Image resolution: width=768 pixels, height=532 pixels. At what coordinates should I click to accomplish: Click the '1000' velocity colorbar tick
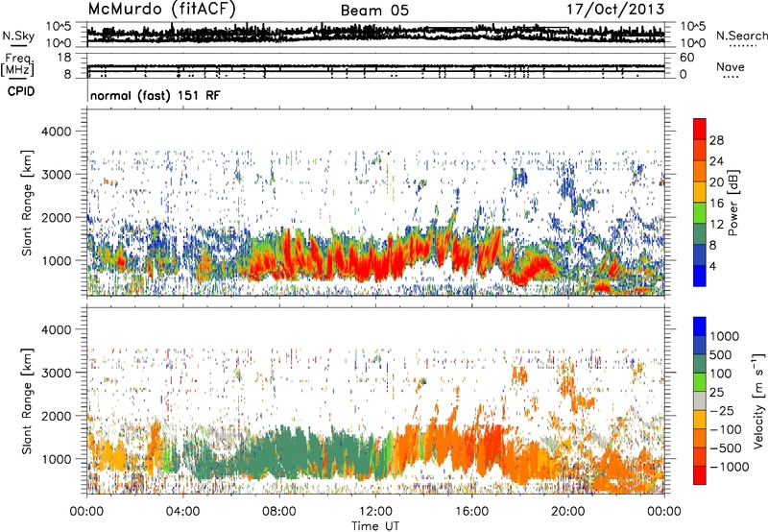[724, 336]
